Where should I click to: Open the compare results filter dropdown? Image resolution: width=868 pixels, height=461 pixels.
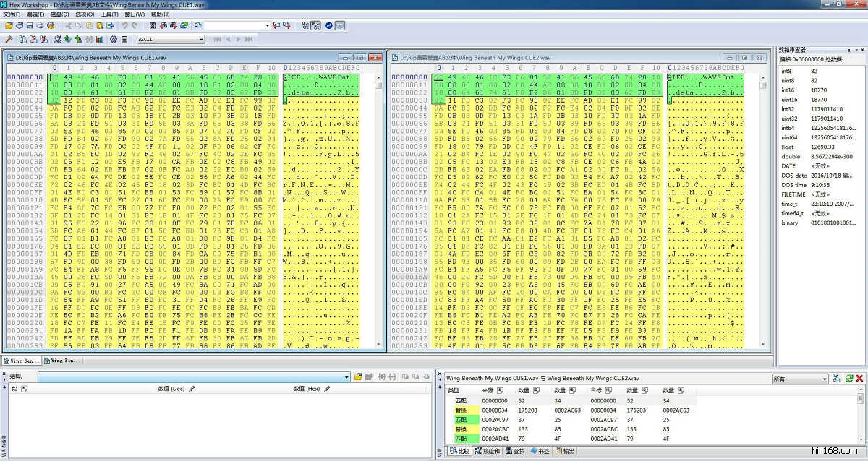[824, 379]
